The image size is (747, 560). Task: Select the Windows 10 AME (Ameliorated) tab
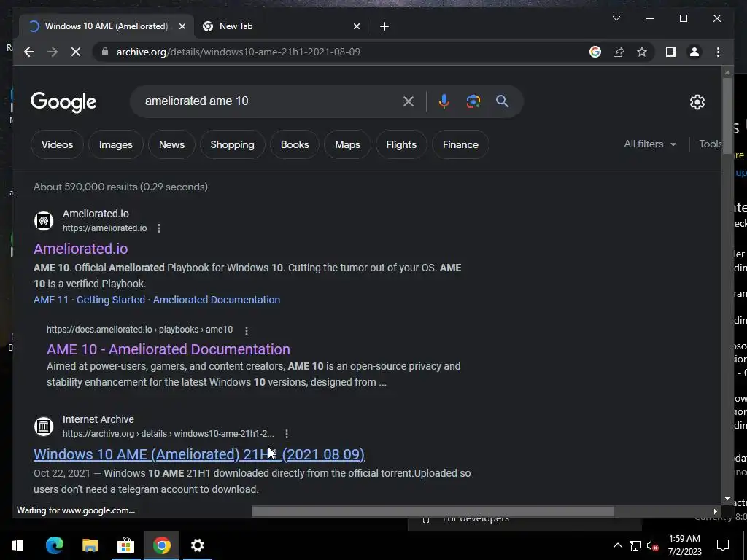click(x=107, y=26)
